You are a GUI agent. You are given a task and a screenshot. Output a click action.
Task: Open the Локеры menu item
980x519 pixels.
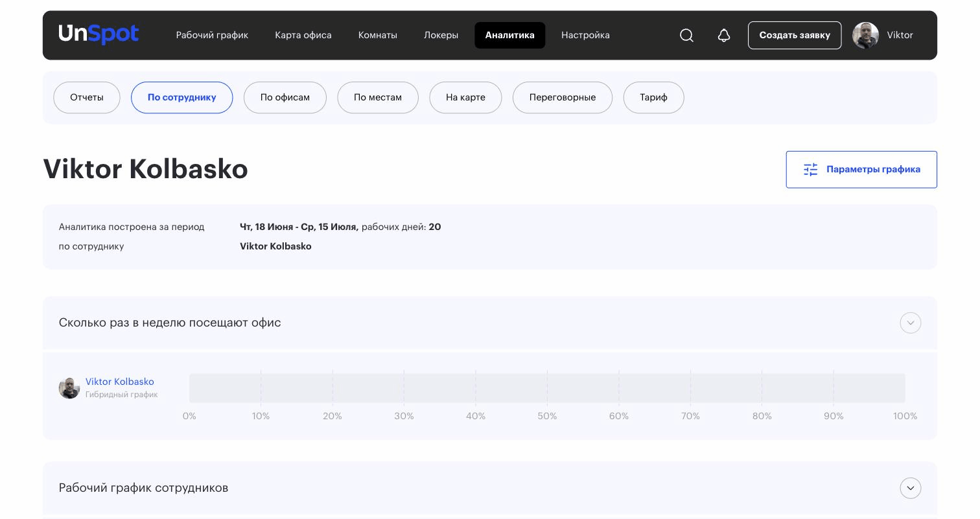[441, 35]
